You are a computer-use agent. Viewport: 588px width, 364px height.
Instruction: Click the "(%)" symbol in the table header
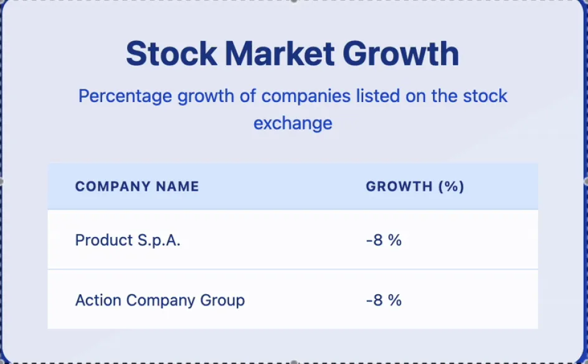pyautogui.click(x=451, y=187)
